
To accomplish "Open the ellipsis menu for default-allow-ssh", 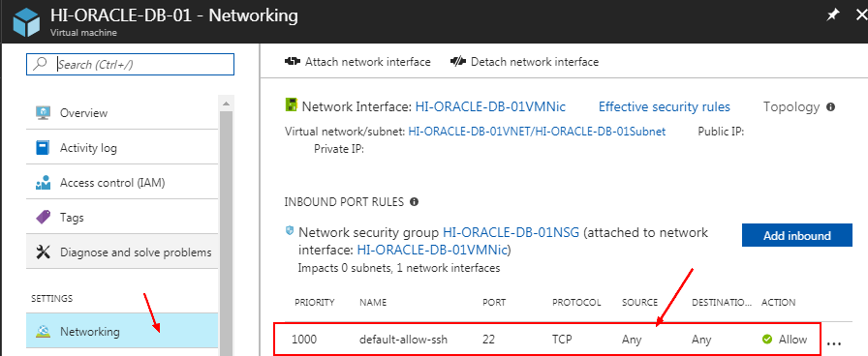I will 834,342.
